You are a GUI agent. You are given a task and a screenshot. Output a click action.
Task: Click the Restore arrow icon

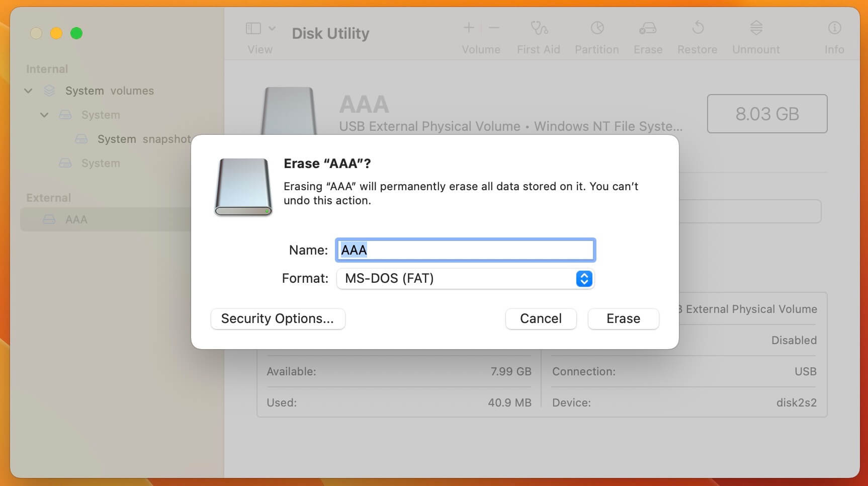698,28
